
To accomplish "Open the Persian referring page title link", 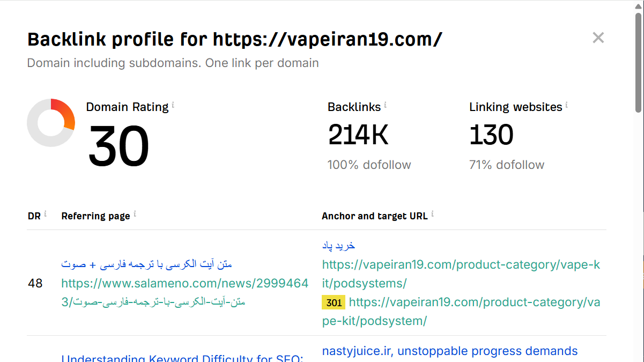I will click(146, 264).
